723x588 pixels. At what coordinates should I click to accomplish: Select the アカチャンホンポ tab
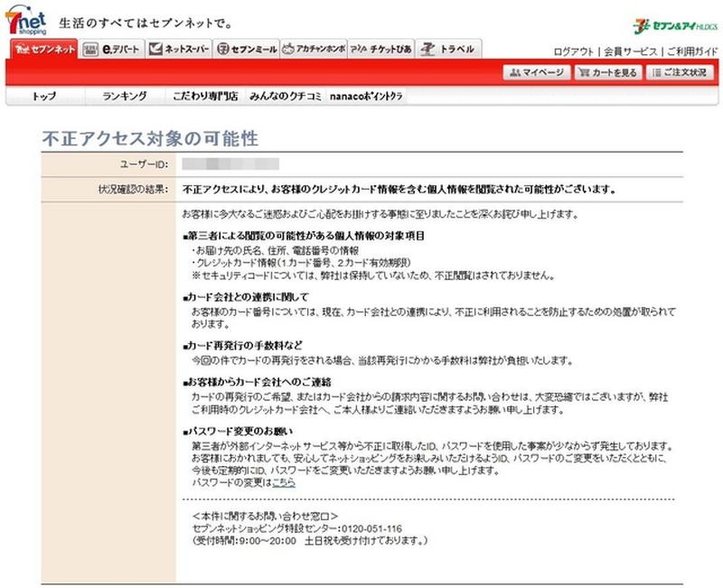coord(313,49)
